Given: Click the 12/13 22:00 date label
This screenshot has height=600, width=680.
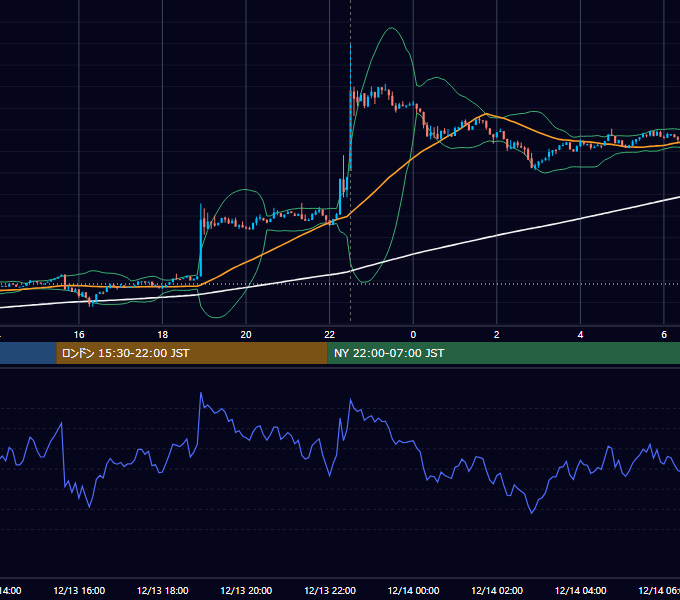Looking at the screenshot, I should coord(330,590).
